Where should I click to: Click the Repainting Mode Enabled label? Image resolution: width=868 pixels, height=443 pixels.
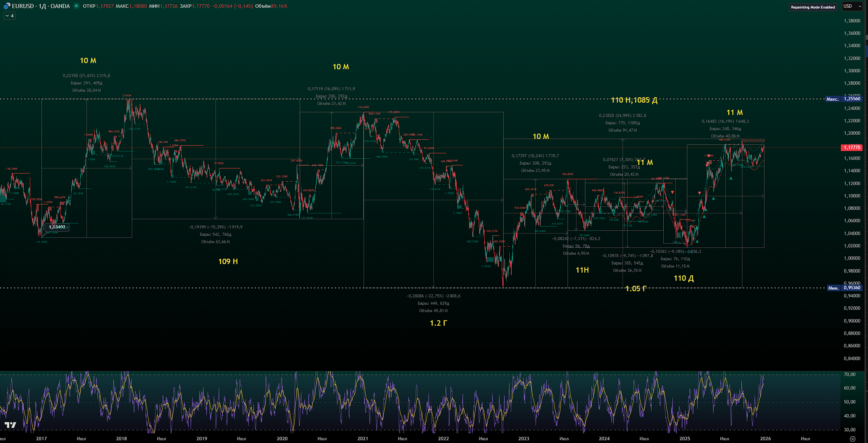pyautogui.click(x=813, y=7)
